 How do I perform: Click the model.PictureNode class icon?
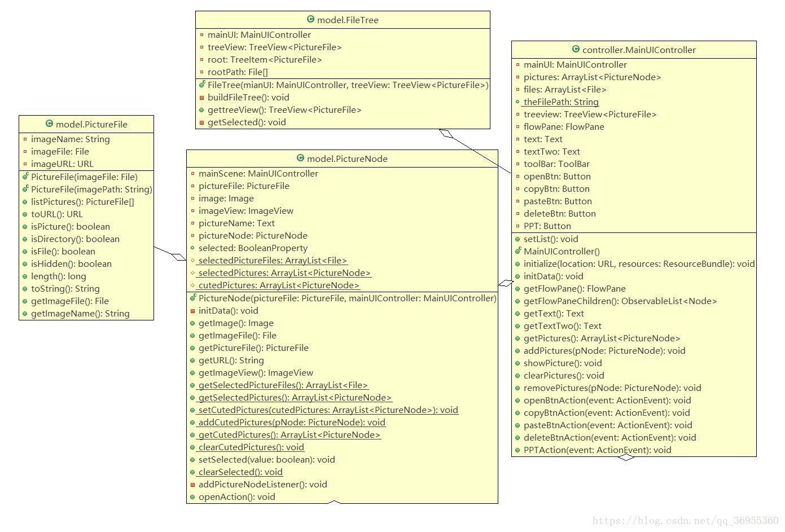[300, 158]
